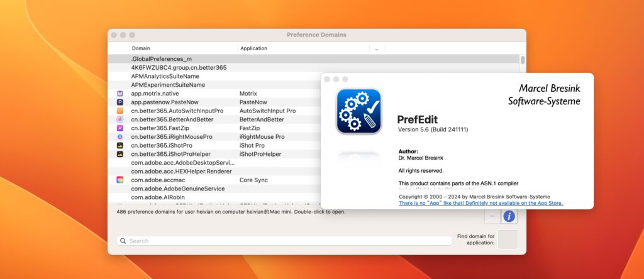This screenshot has width=644, height=279.
Task: Click the ellipsis column header
Action: pos(377,48)
